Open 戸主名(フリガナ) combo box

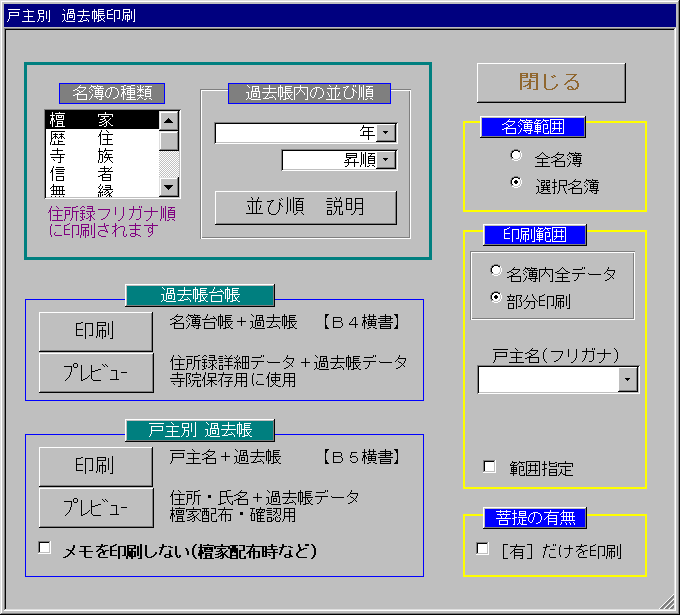[628, 380]
